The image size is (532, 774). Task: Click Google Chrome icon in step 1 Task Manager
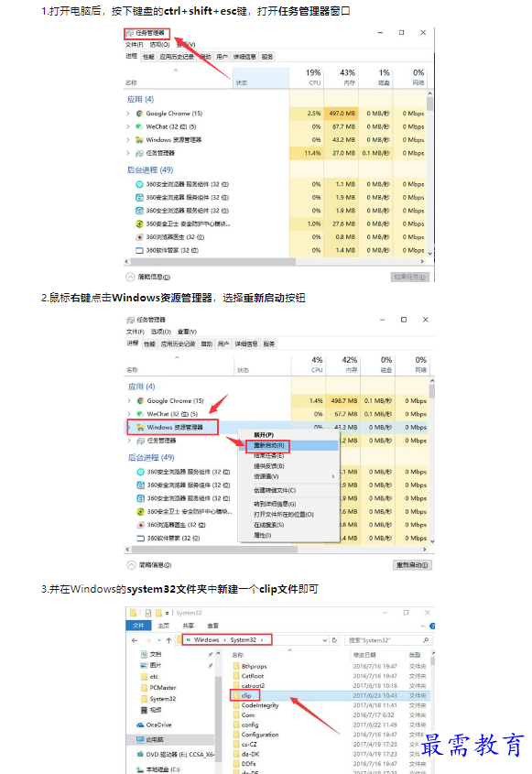click(140, 114)
